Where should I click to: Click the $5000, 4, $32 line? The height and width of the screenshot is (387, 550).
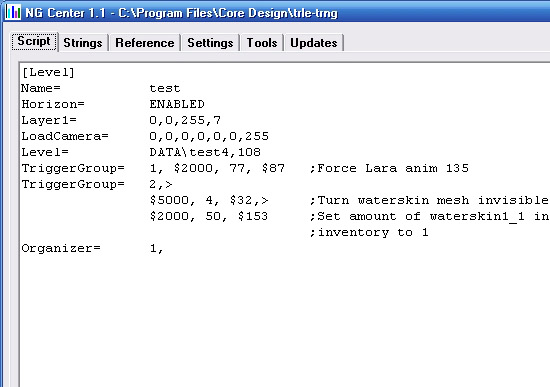click(209, 200)
